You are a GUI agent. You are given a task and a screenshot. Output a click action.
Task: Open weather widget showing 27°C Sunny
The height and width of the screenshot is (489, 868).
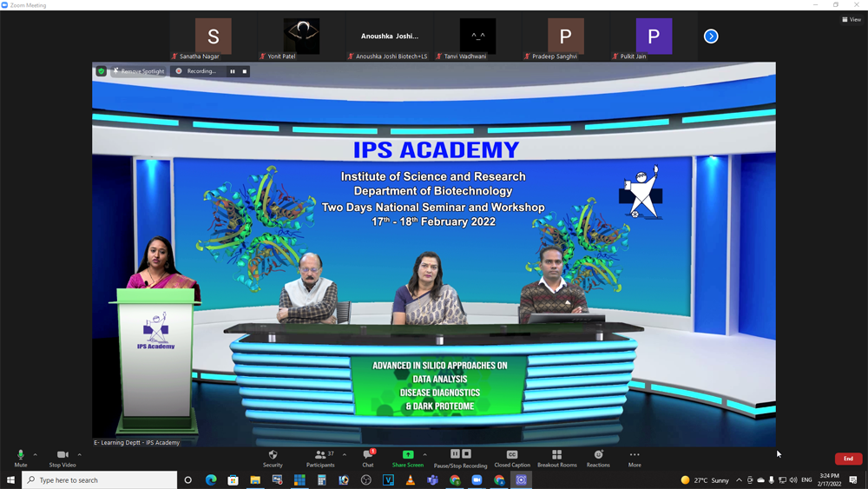[x=705, y=480]
